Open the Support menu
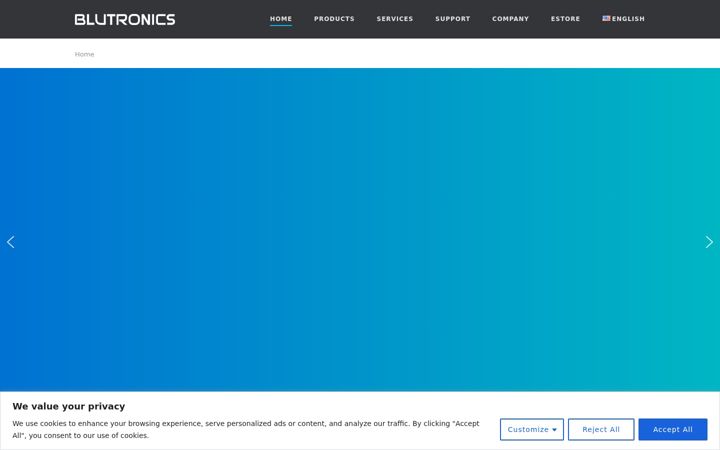Screen dimensions: 720x450 tap(453, 19)
